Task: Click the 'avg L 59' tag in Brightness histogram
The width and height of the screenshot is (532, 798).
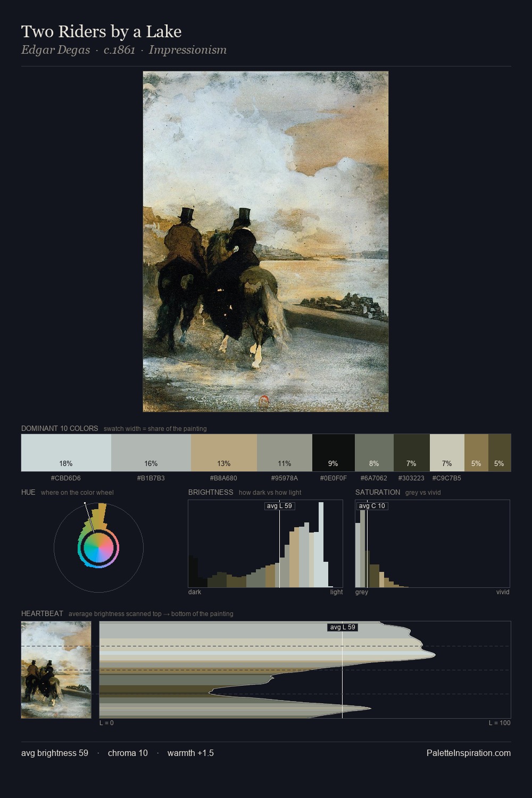Action: (279, 506)
